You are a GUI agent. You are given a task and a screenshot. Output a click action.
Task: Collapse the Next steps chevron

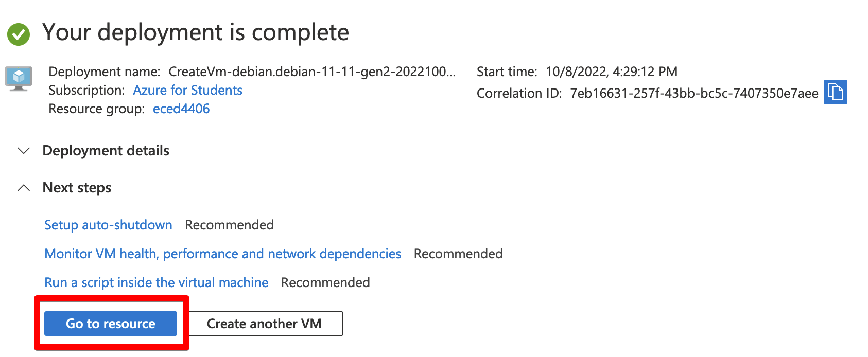click(x=24, y=188)
